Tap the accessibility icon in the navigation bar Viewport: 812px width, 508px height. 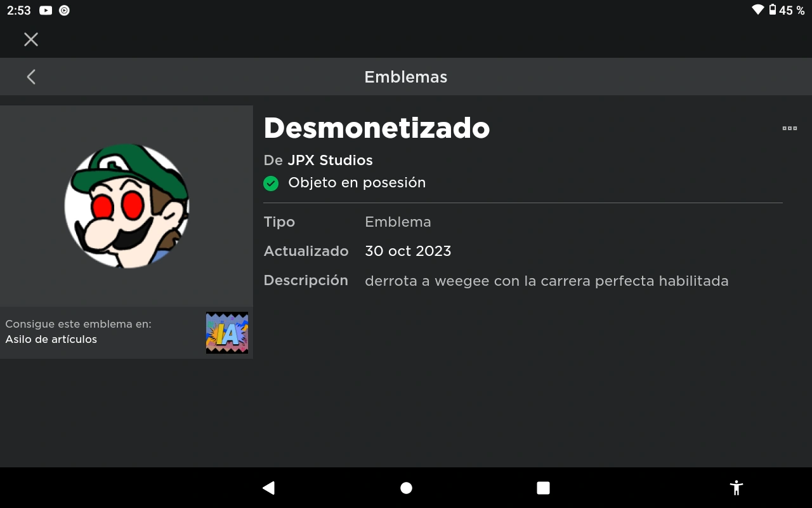point(736,488)
